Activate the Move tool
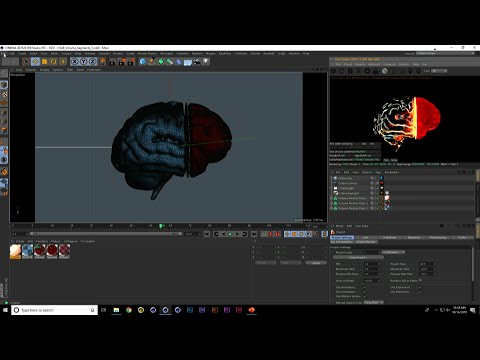Viewport: 480px width, 360px height. point(35,62)
